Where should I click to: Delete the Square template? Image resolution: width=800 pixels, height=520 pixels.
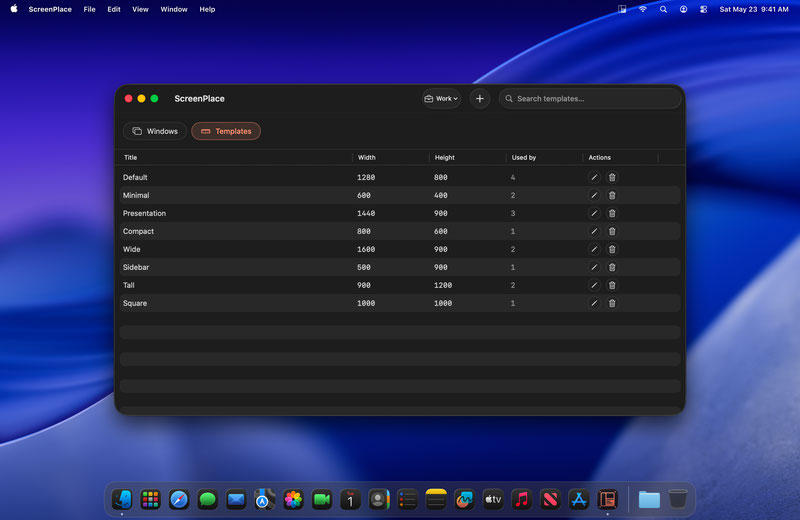(x=612, y=303)
